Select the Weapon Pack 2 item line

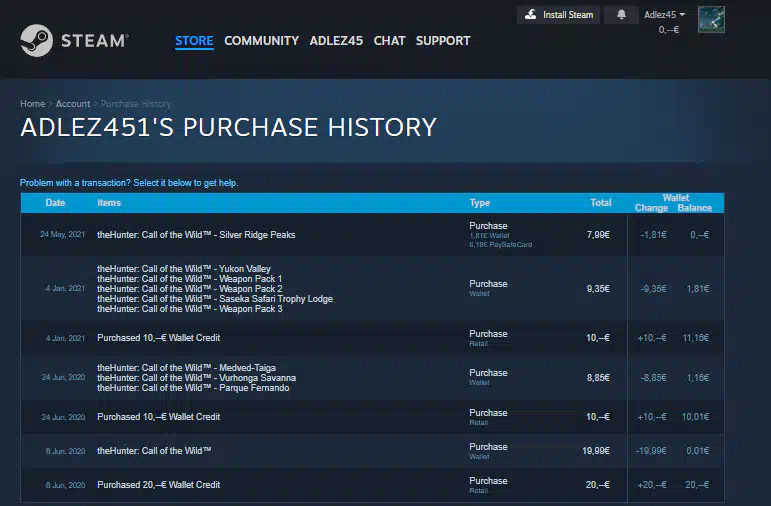coord(189,289)
